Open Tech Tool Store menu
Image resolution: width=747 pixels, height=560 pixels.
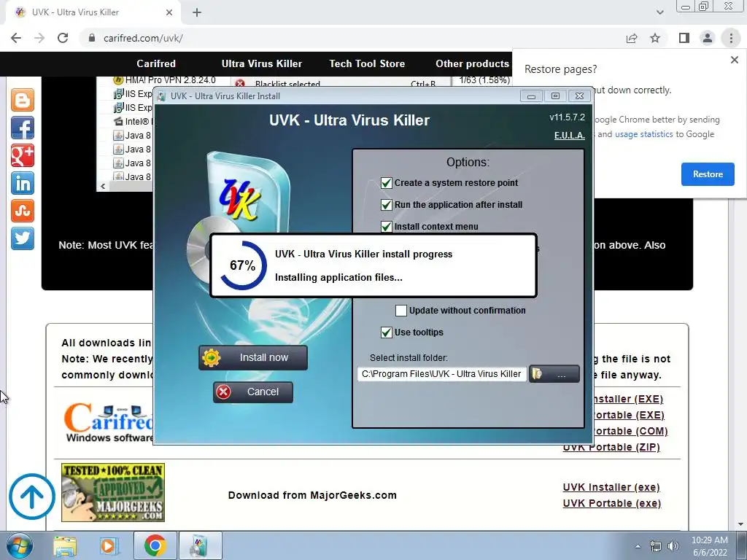[x=367, y=64]
